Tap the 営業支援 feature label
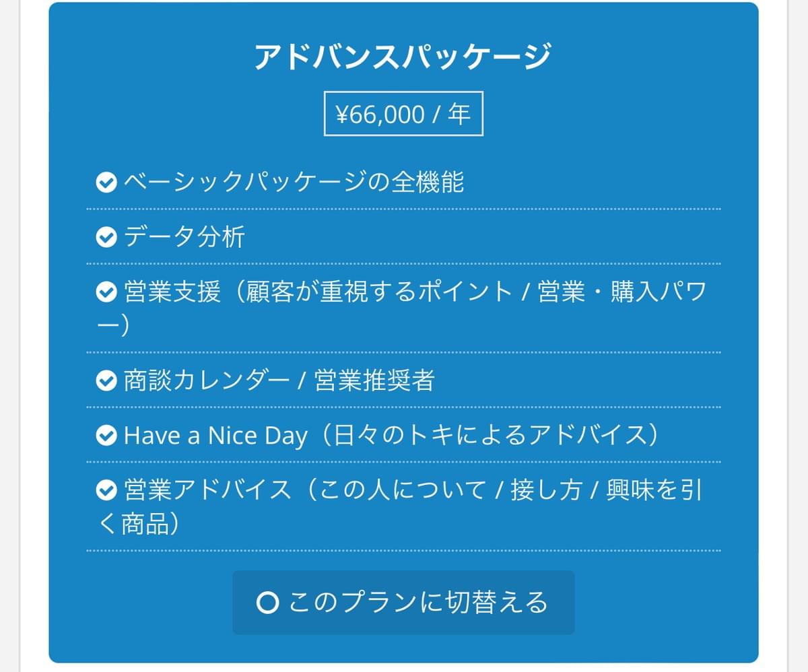 tap(172, 292)
